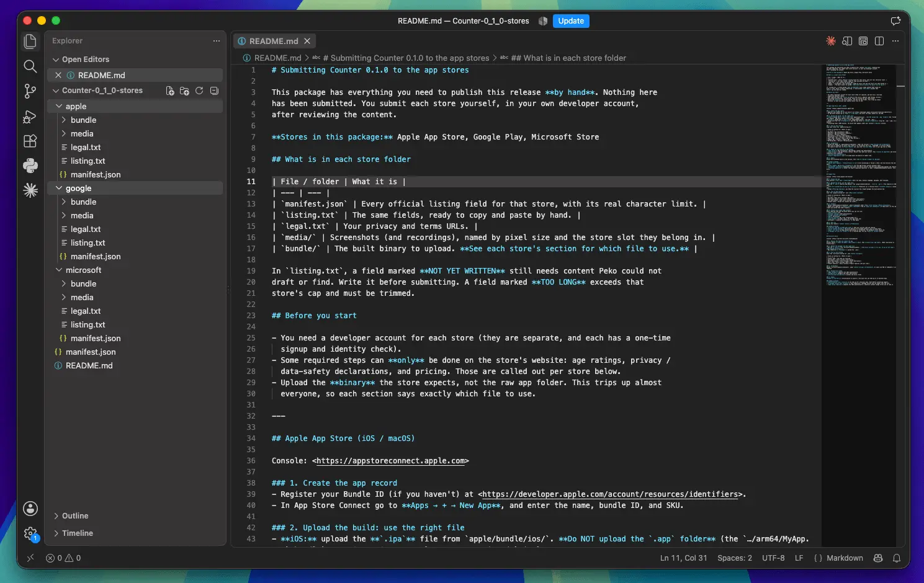Open the notifications bell in status bar
This screenshot has height=583, width=924.
pos(897,558)
